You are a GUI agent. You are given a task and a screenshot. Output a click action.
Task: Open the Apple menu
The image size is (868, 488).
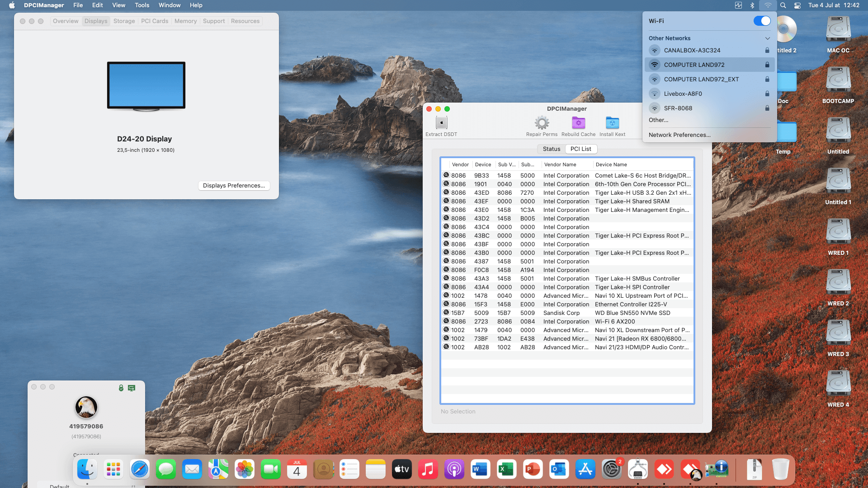[12, 5]
